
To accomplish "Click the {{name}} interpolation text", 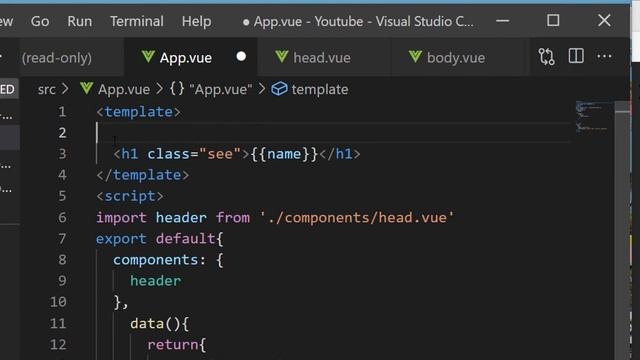I will point(284,154).
